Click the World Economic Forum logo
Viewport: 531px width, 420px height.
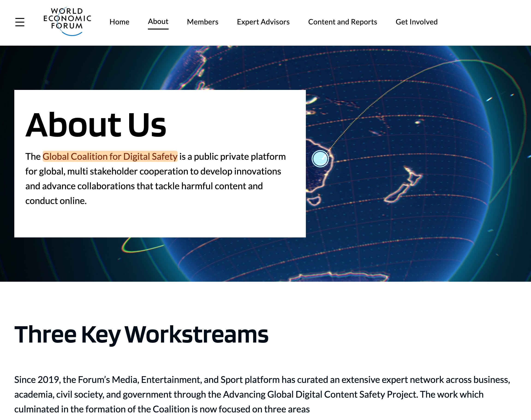[x=67, y=21]
